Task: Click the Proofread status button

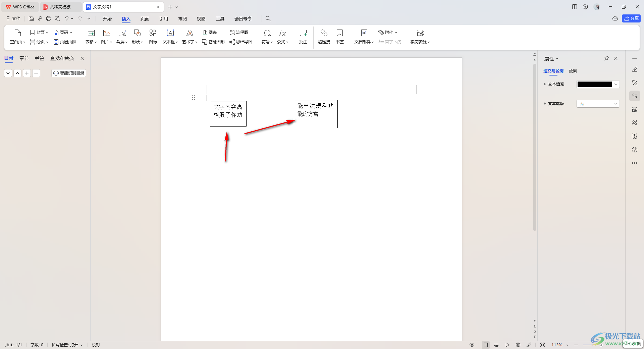Action: pyautogui.click(x=96, y=345)
